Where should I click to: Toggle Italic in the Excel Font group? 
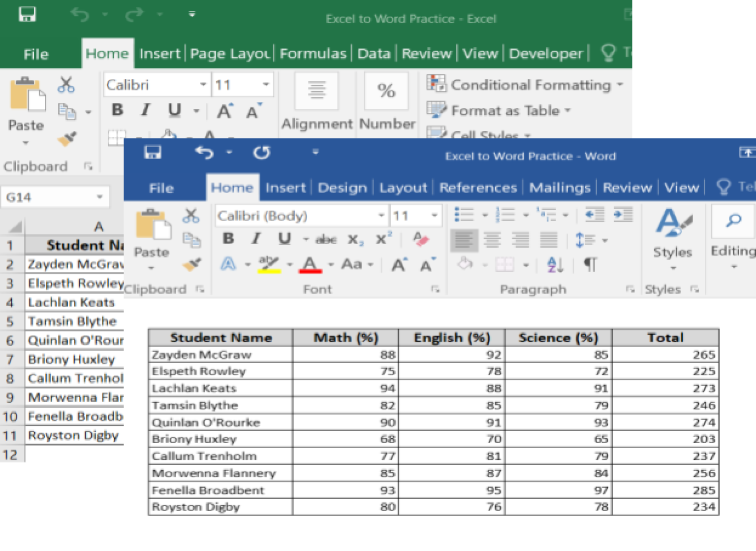[145, 110]
